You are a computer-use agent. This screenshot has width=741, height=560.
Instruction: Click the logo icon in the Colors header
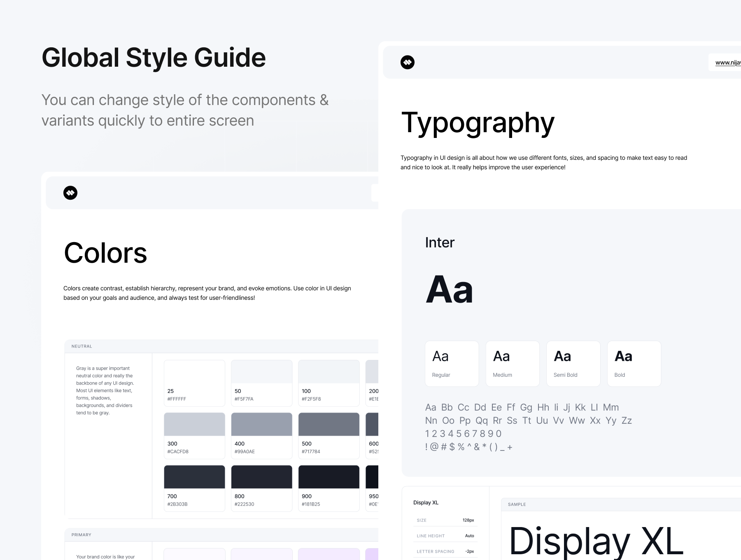70,193
